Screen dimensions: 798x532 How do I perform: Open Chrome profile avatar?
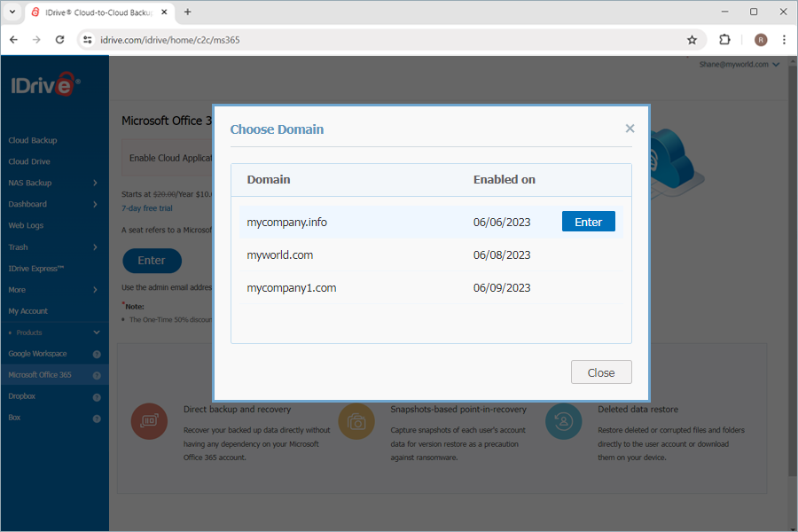[761, 40]
